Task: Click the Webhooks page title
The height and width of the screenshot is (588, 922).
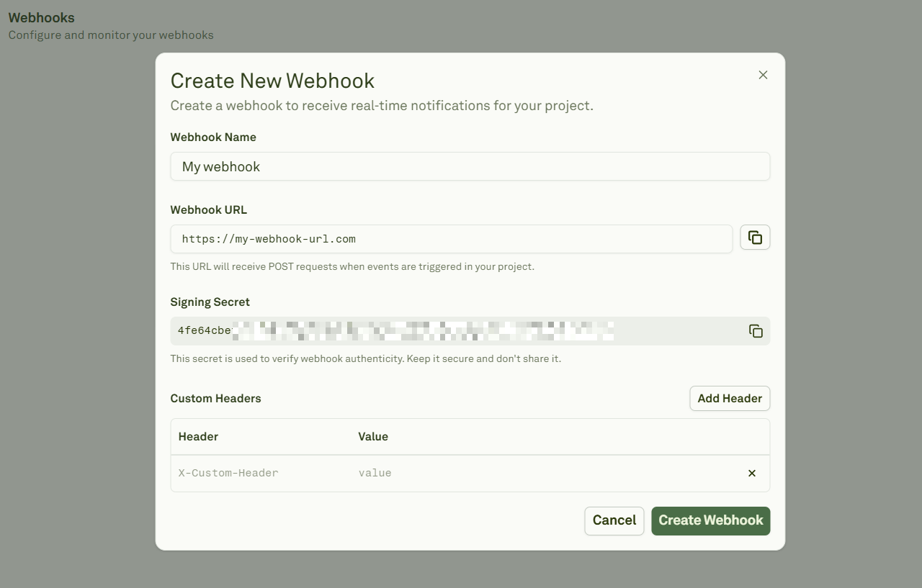Action: tap(41, 17)
